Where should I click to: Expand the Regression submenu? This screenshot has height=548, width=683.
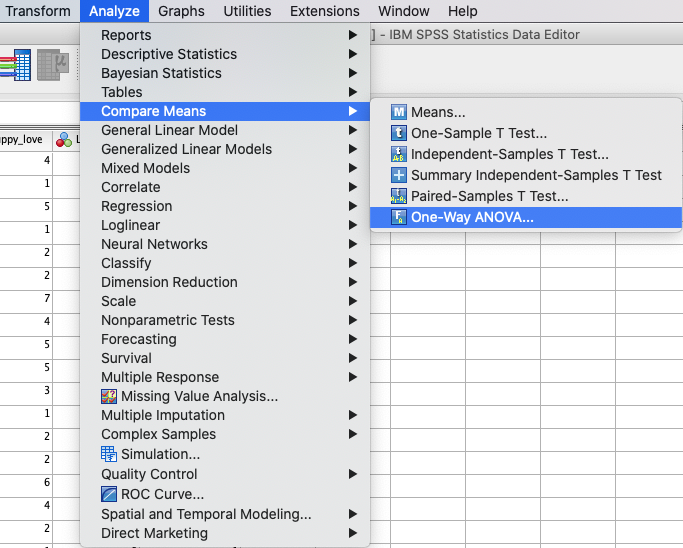click(x=225, y=206)
